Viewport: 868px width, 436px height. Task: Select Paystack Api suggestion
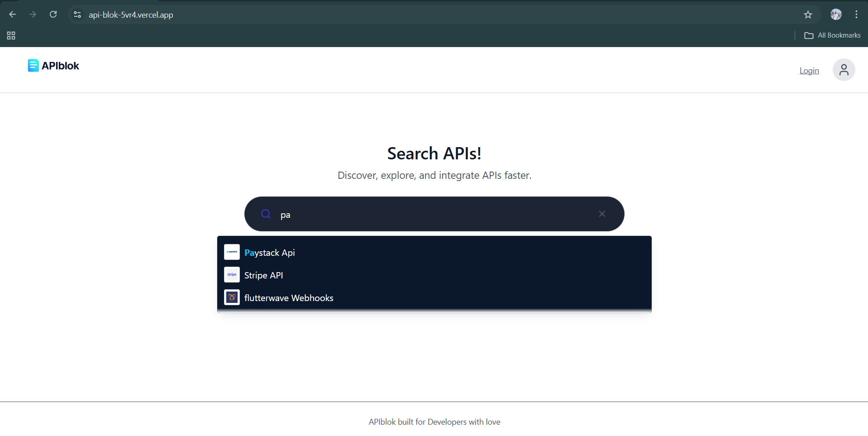[434, 252]
